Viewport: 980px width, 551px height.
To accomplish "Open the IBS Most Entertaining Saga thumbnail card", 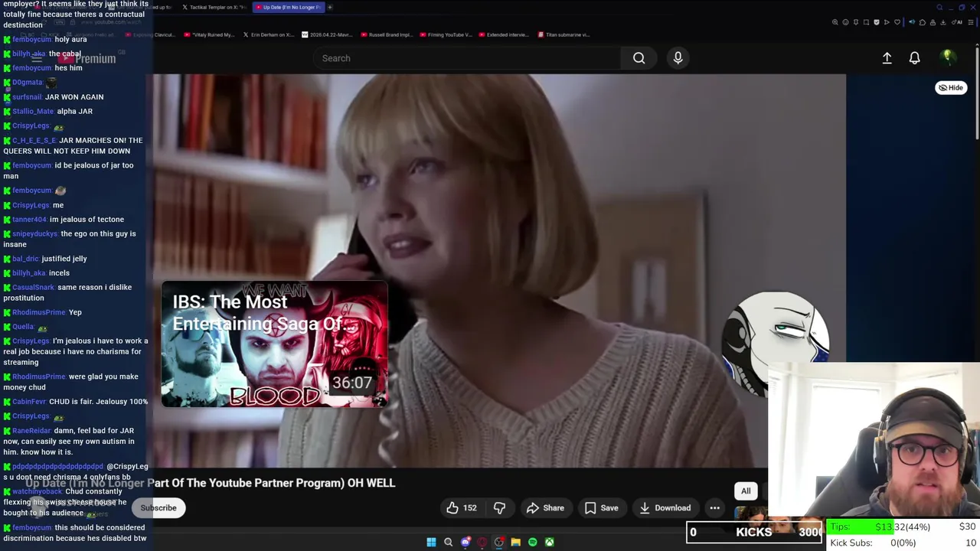I will (x=274, y=344).
